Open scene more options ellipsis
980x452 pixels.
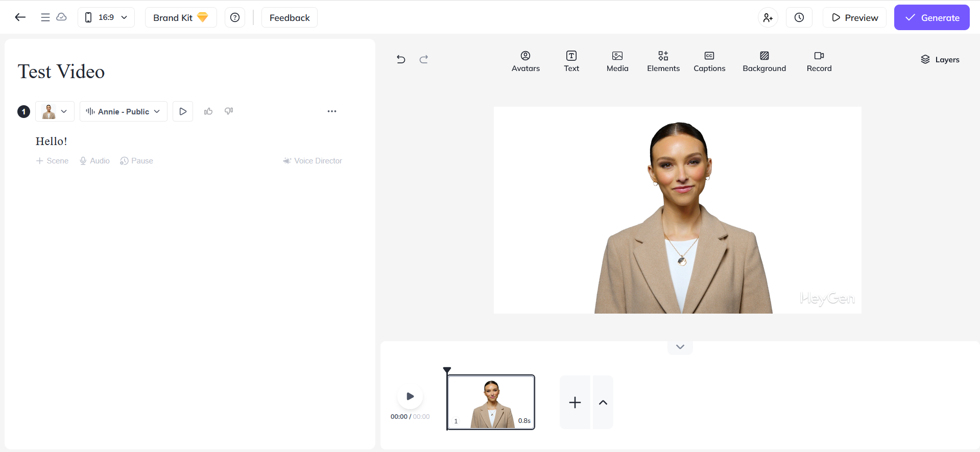tap(332, 111)
